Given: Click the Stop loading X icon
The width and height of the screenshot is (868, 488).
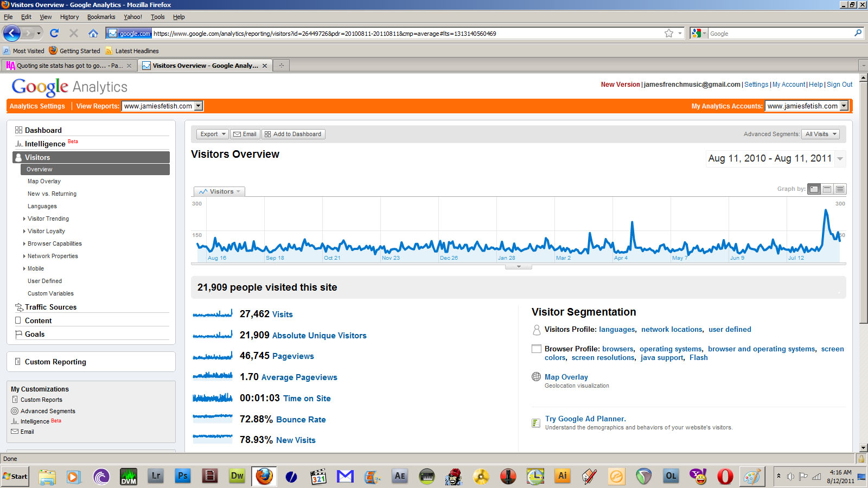Looking at the screenshot, I should pos(74,33).
